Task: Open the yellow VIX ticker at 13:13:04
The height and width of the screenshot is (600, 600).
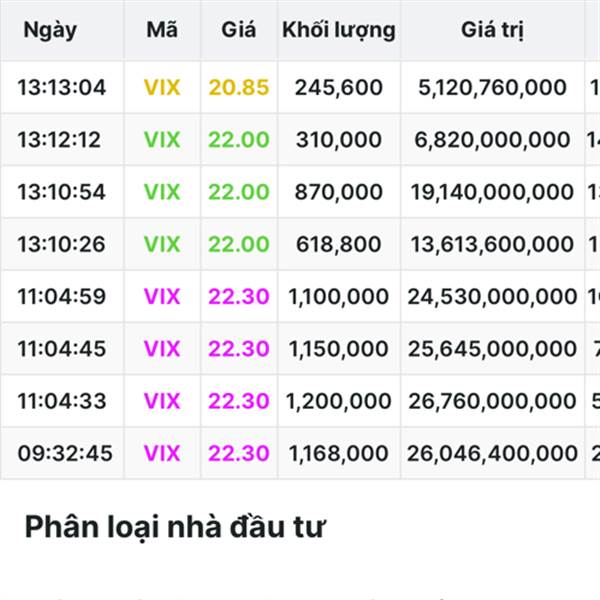Action: [x=162, y=87]
